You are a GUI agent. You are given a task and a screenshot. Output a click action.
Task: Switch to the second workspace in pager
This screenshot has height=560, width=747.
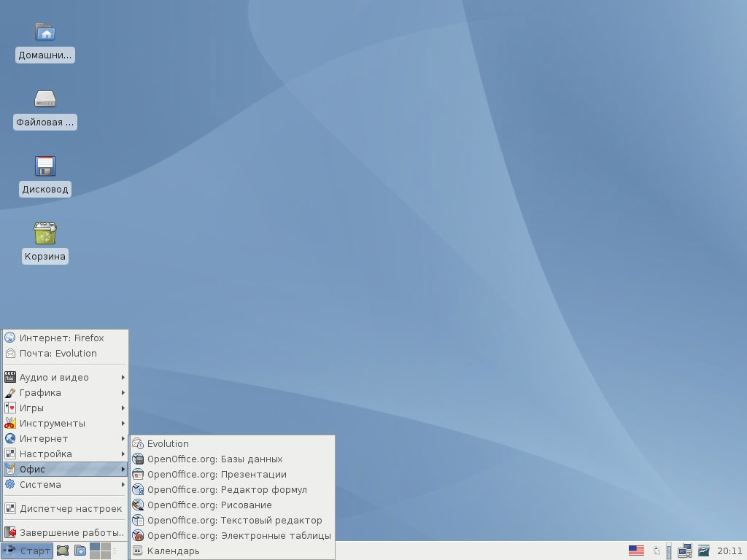click(x=106, y=547)
